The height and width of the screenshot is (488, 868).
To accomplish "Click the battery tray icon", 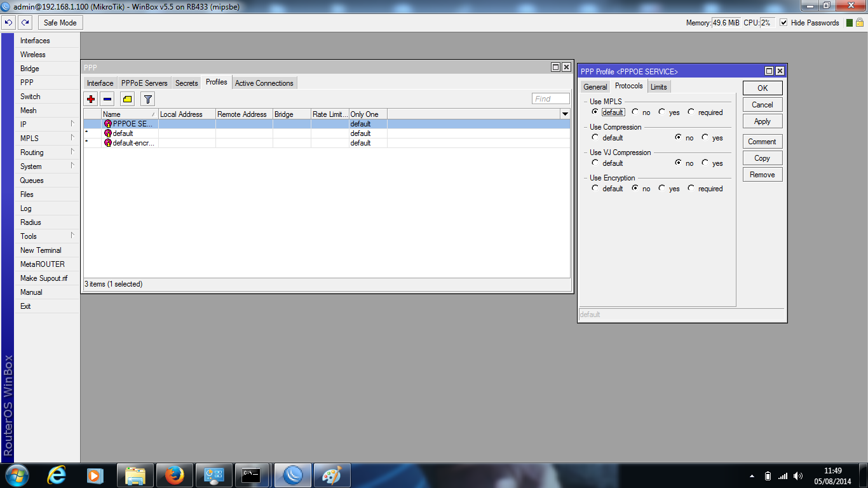I will (768, 476).
